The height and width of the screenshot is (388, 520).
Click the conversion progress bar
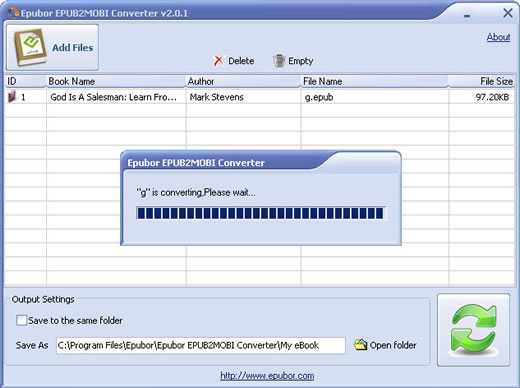(x=261, y=213)
